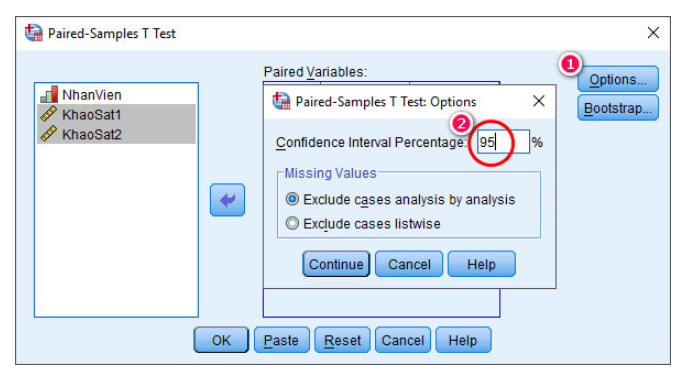685x376 pixels.
Task: Close the Paired-Samples T Test window
Action: (x=653, y=33)
